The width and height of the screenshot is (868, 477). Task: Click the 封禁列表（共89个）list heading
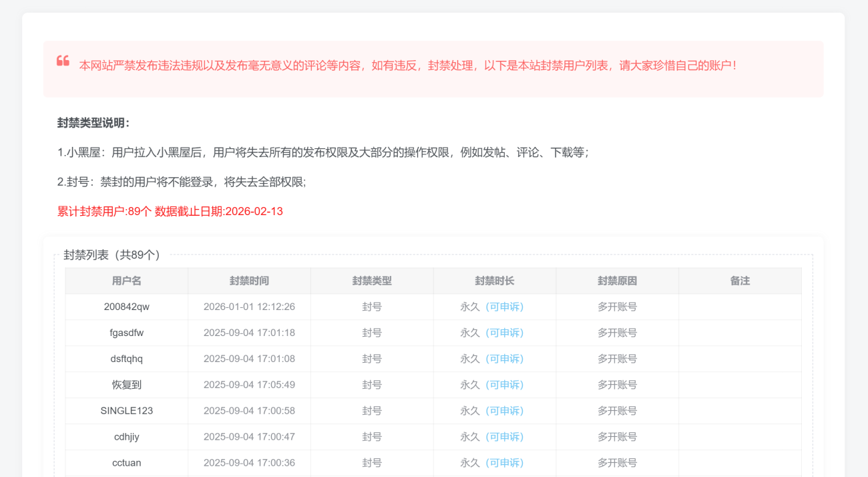(x=112, y=255)
